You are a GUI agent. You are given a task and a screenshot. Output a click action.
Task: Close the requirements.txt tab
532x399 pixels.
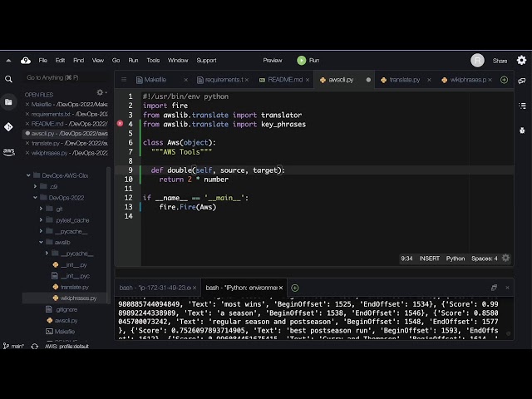(x=247, y=80)
